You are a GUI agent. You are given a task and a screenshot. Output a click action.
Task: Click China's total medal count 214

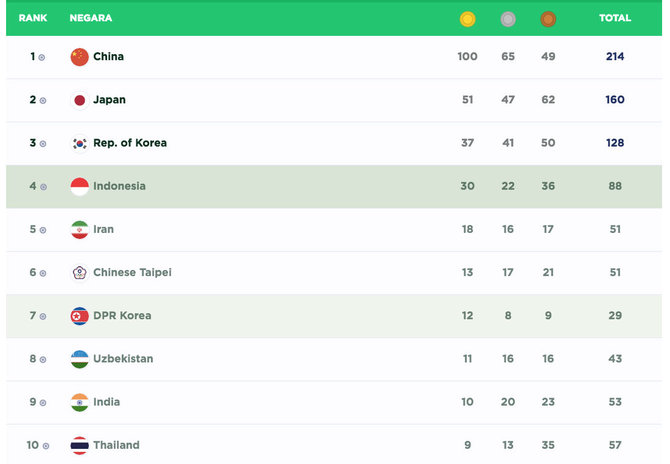(614, 57)
